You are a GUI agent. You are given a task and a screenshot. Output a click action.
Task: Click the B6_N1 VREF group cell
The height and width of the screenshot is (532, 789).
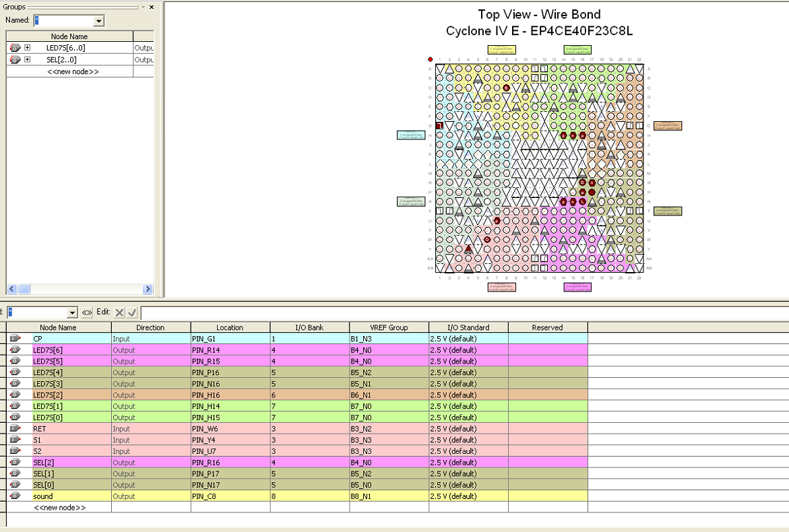point(389,395)
